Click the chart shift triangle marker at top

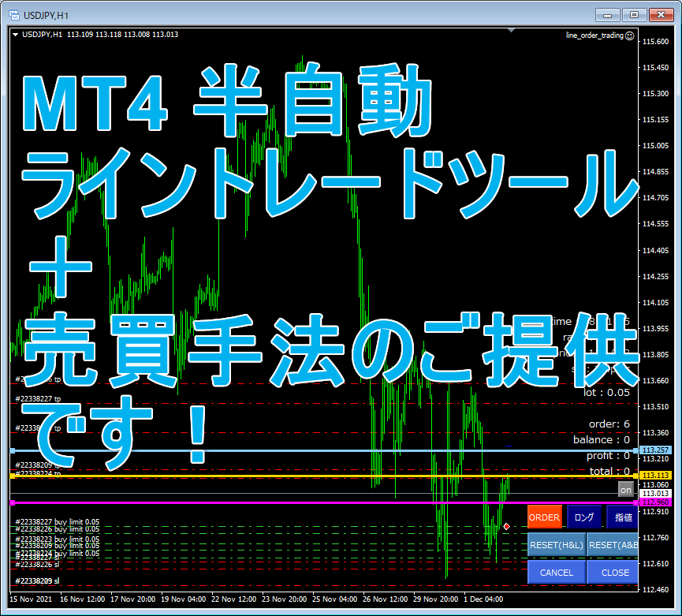pos(511,31)
